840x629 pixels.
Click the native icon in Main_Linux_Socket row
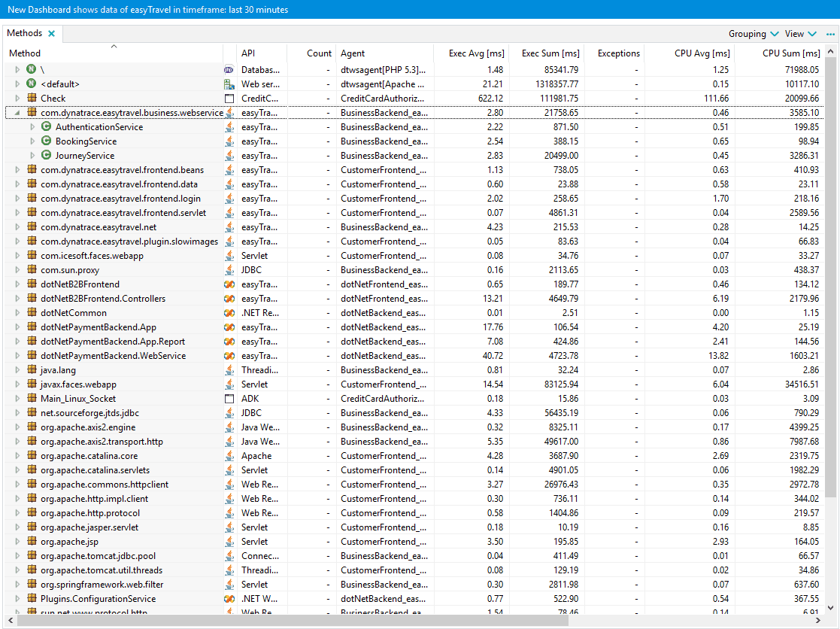(x=229, y=399)
